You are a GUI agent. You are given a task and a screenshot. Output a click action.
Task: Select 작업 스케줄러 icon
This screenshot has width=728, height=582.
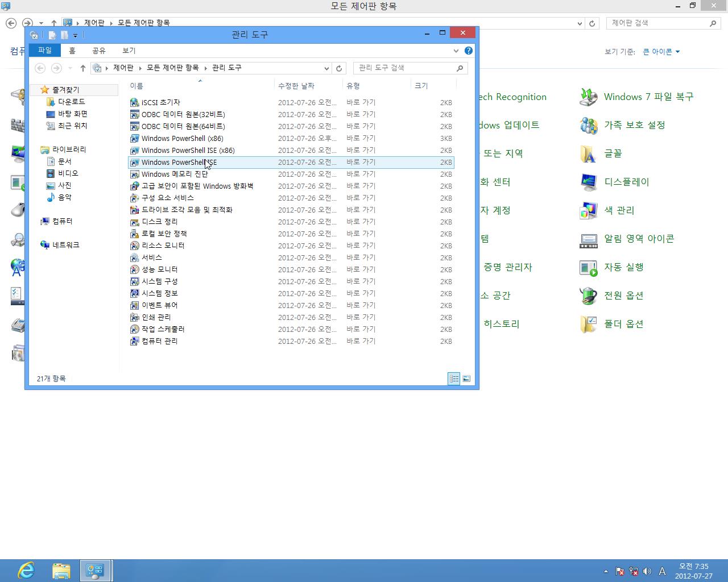click(134, 329)
